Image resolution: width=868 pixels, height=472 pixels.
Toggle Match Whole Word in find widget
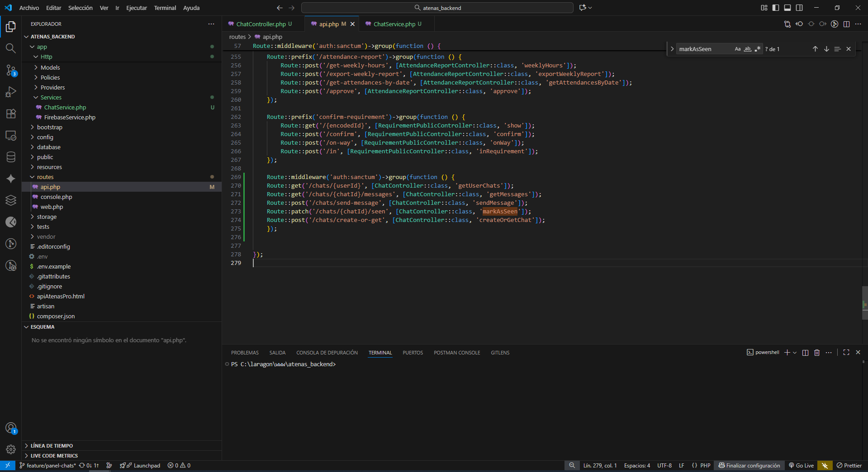(748, 49)
